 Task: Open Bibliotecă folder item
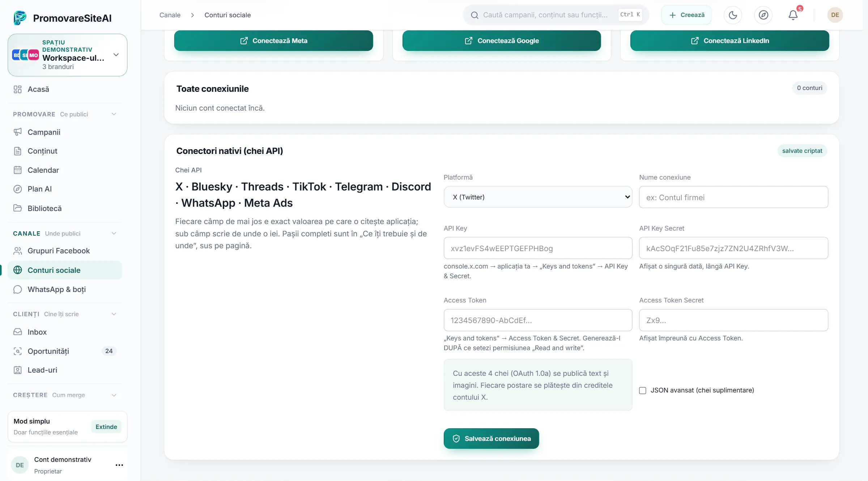(x=65, y=208)
